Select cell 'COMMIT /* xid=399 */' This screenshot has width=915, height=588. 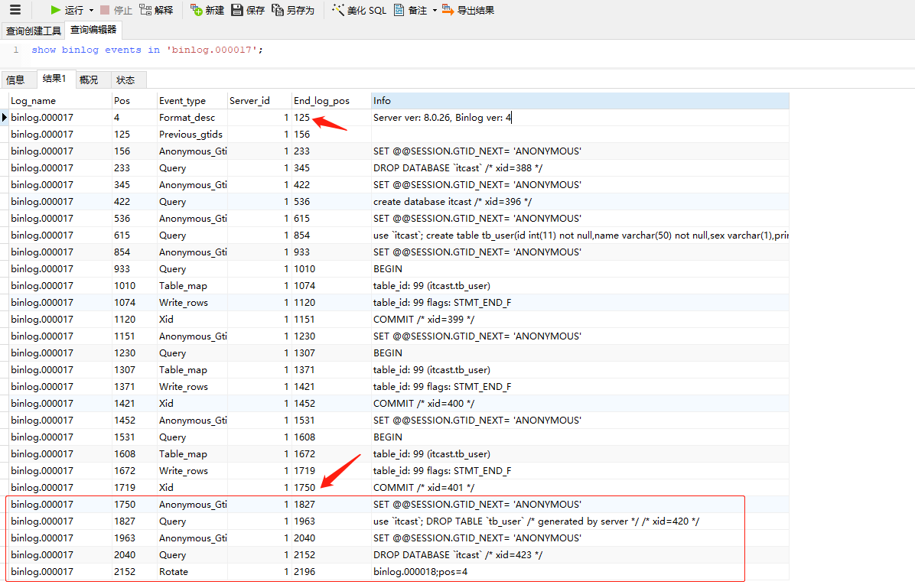tap(580, 320)
